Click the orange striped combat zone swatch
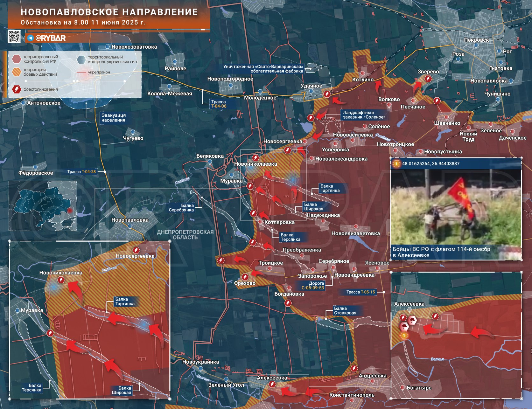The image size is (532, 409). 16,72
